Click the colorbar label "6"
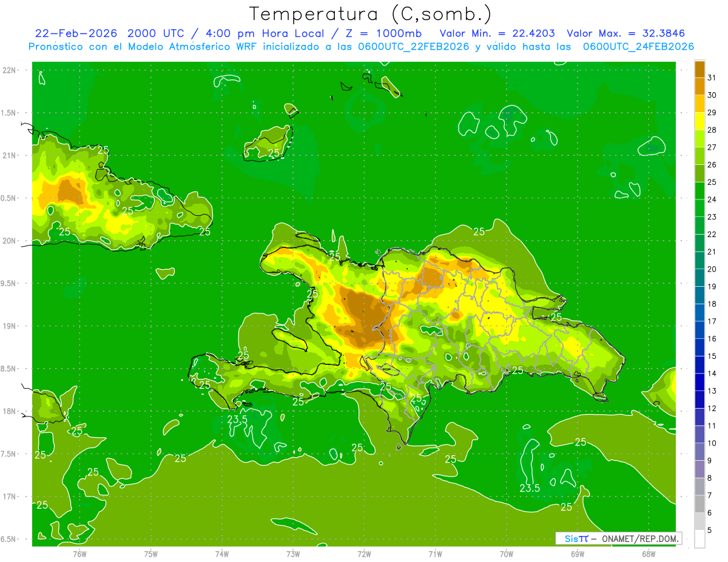This screenshot has width=728, height=562. tap(710, 513)
